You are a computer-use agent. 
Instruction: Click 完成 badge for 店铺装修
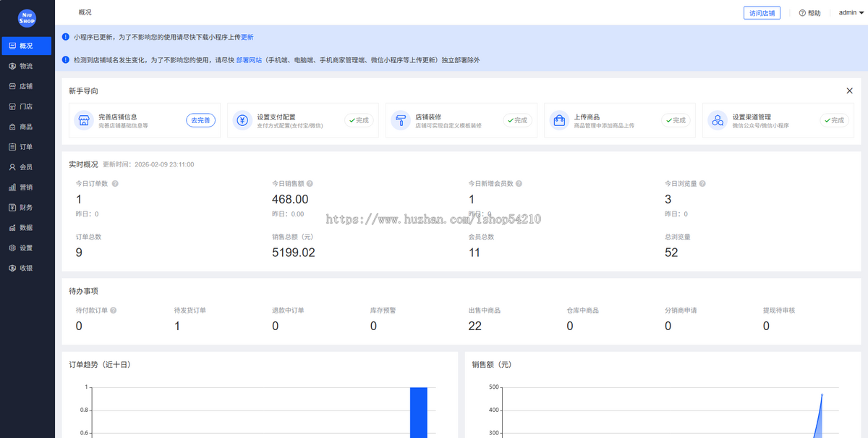coord(516,120)
